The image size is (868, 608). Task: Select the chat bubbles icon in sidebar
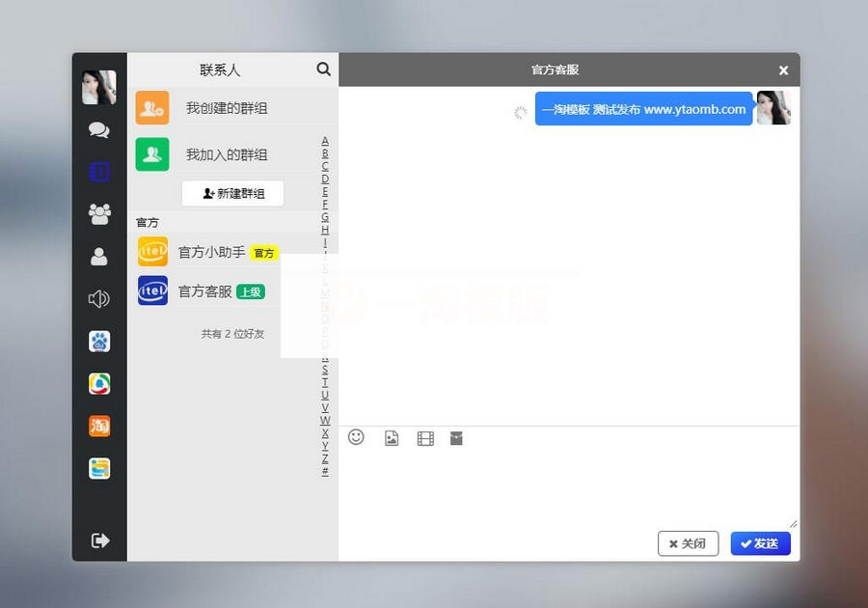pos(98,128)
